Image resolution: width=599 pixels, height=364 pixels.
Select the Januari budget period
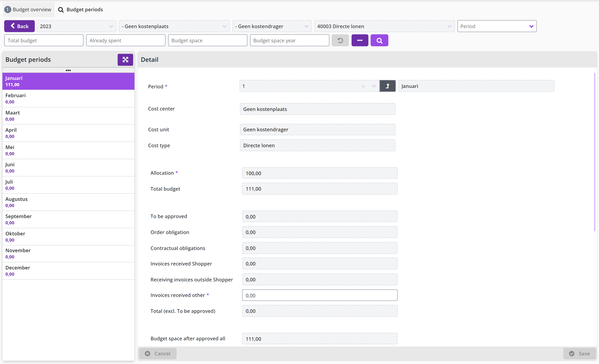tap(68, 81)
